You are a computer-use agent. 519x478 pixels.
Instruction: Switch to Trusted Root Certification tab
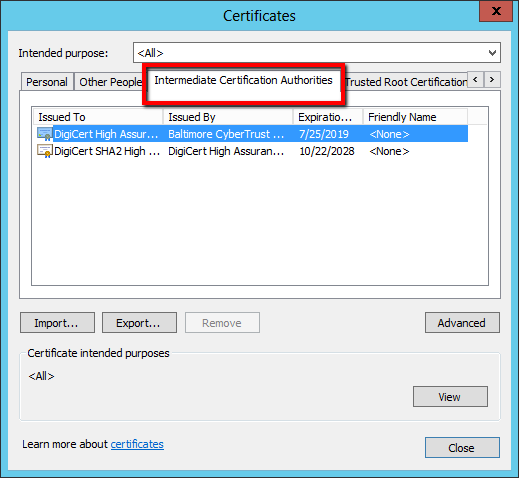point(406,82)
